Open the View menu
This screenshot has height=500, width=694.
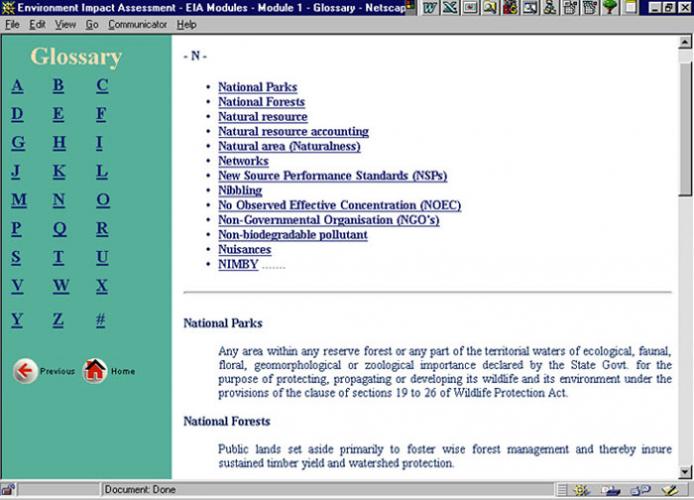coord(66,25)
